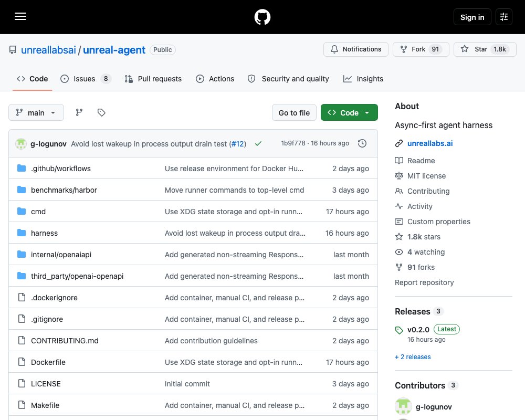Open 'Move runner commands to top-level cmd' commit

coord(234,190)
